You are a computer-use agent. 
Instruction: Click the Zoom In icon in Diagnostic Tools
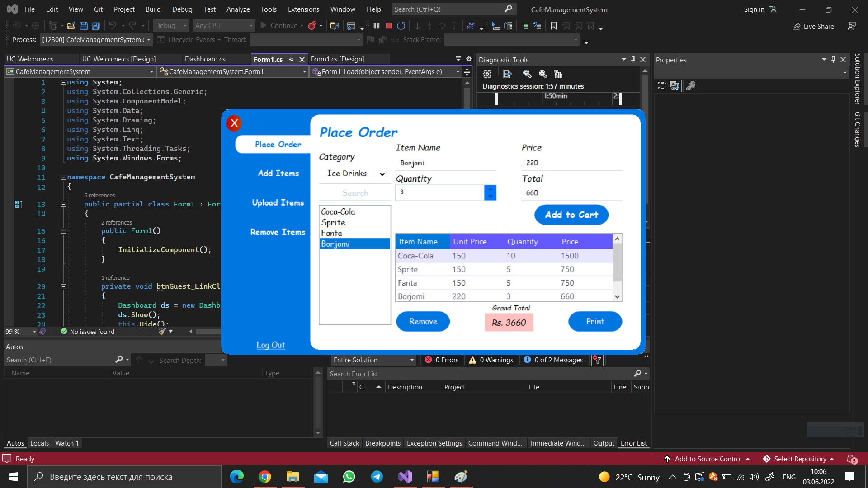[527, 74]
